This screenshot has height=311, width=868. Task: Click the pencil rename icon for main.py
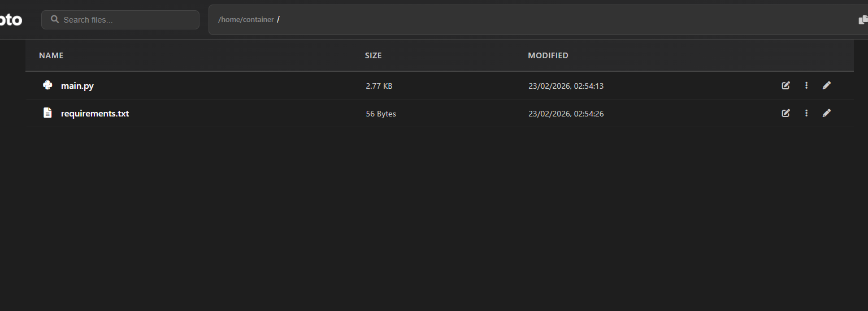(x=827, y=85)
